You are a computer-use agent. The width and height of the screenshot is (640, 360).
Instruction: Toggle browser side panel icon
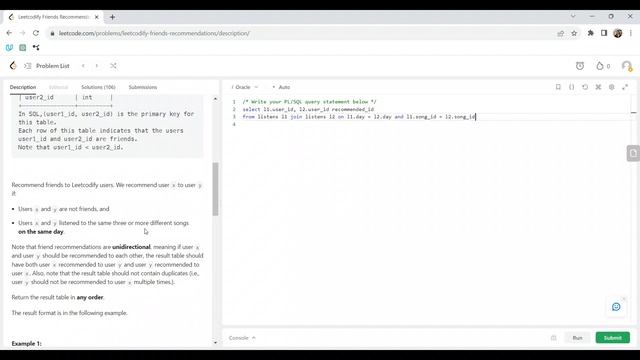tap(604, 33)
